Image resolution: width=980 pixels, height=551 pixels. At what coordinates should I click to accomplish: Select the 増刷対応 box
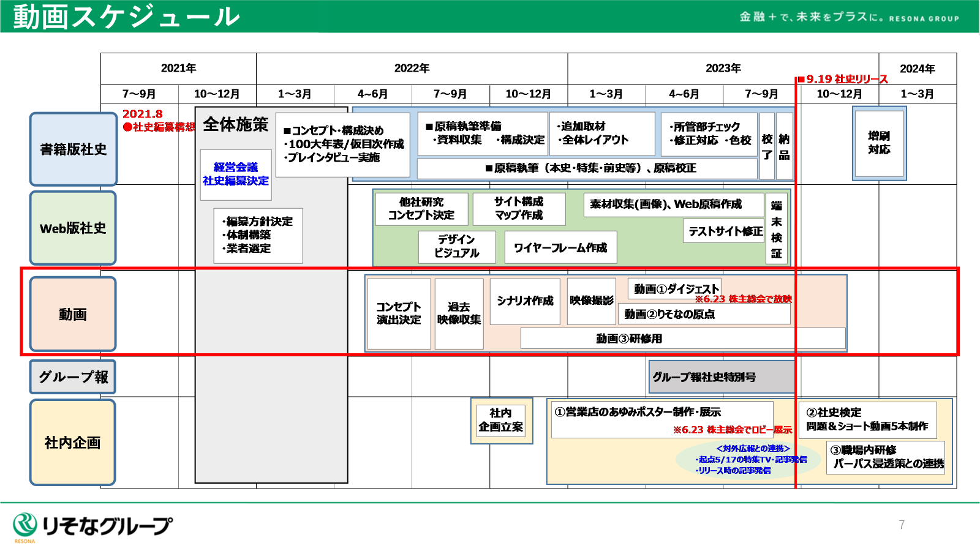tap(879, 143)
